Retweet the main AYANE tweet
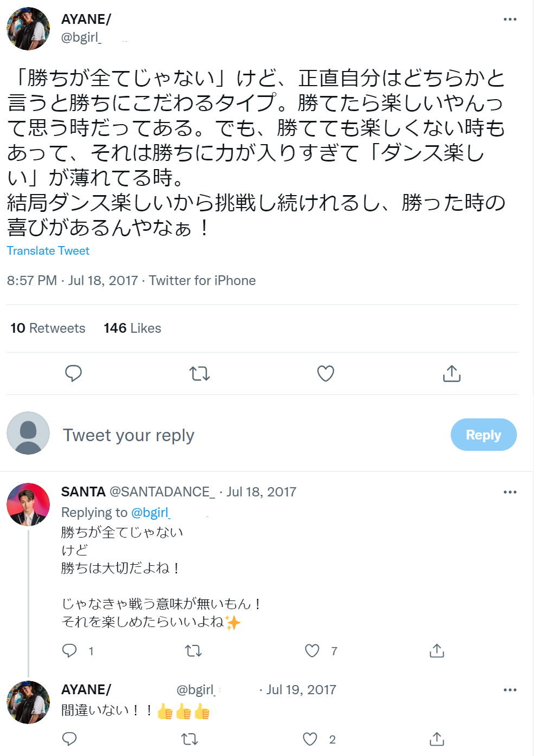The image size is (537, 756). pyautogui.click(x=200, y=373)
